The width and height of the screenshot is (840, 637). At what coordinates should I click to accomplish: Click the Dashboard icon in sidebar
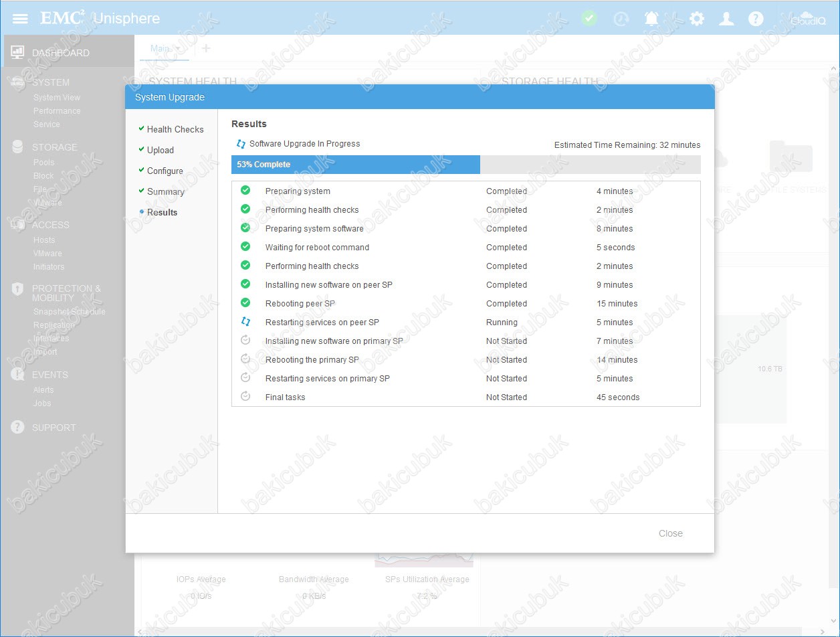click(18, 52)
